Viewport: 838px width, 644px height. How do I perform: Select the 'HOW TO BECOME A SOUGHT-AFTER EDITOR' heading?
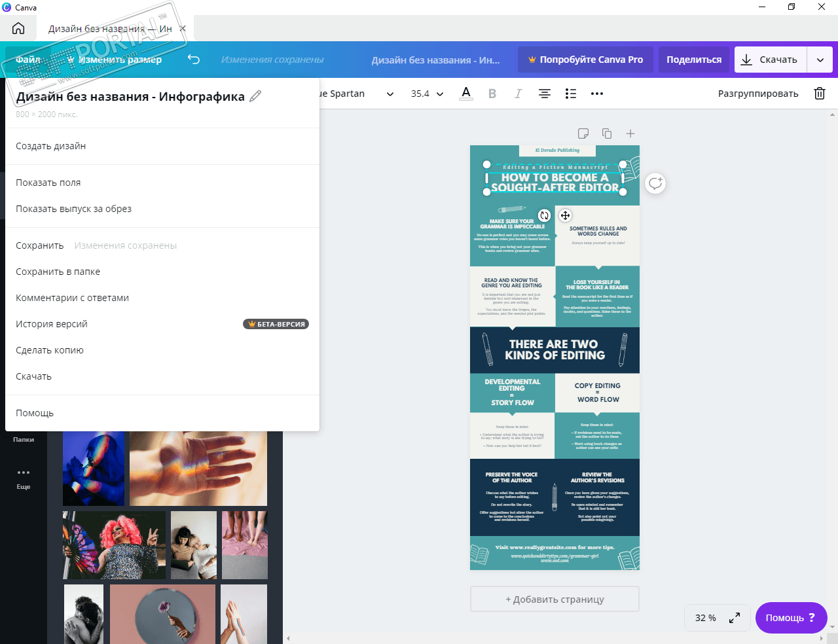coord(555,182)
